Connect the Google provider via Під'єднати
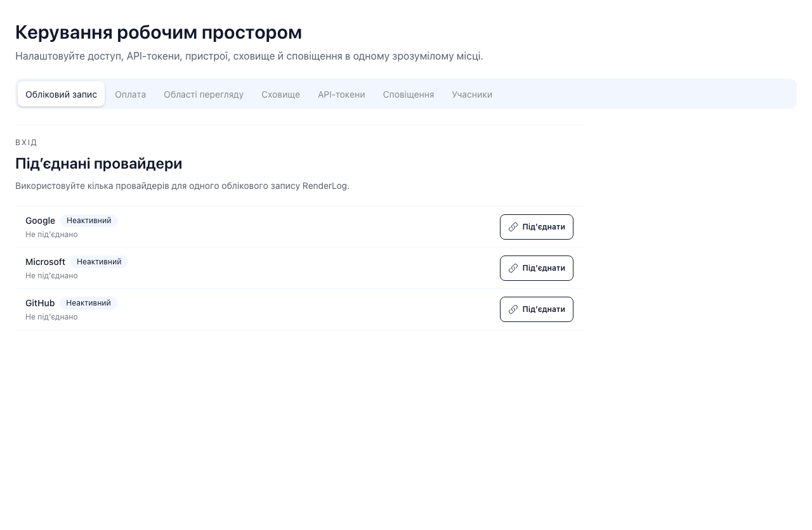Screen dimensions: 812x530 pos(537,227)
